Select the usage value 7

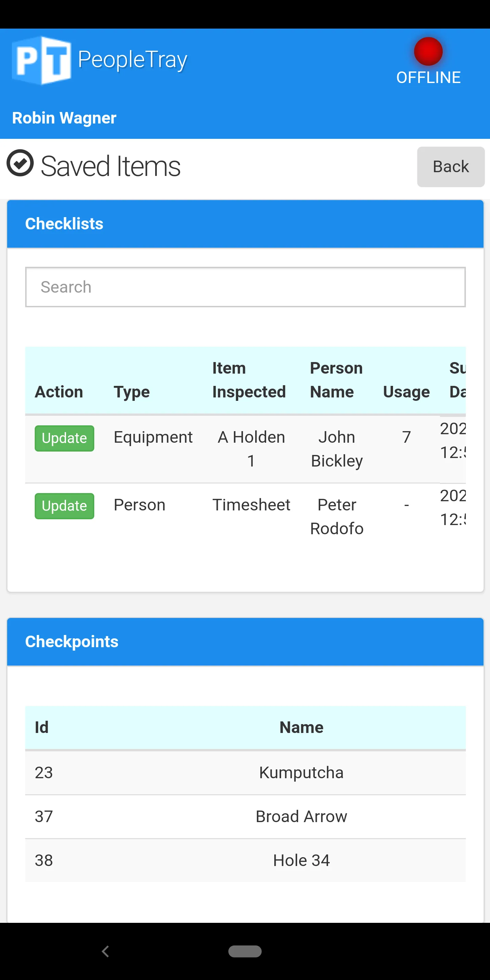pos(406,437)
